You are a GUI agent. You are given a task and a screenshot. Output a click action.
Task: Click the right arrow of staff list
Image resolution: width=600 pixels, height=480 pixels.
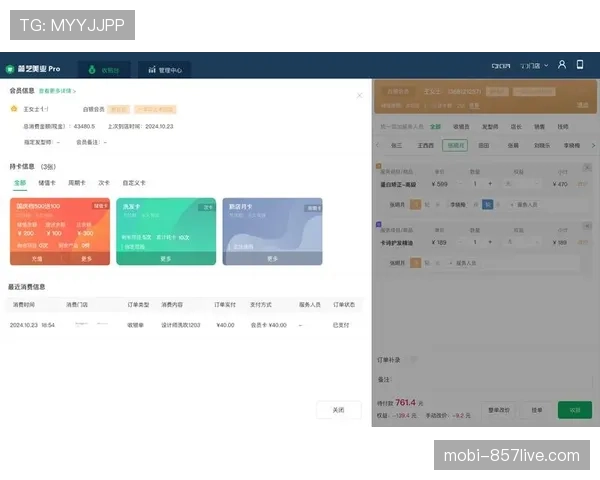pos(593,145)
